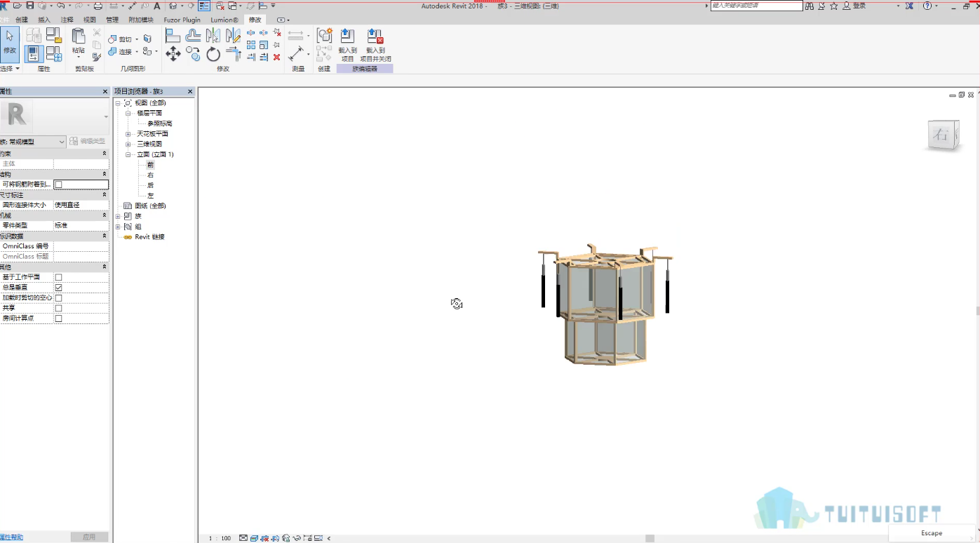Toggle the rebar attachment checkbox

pos(59,185)
